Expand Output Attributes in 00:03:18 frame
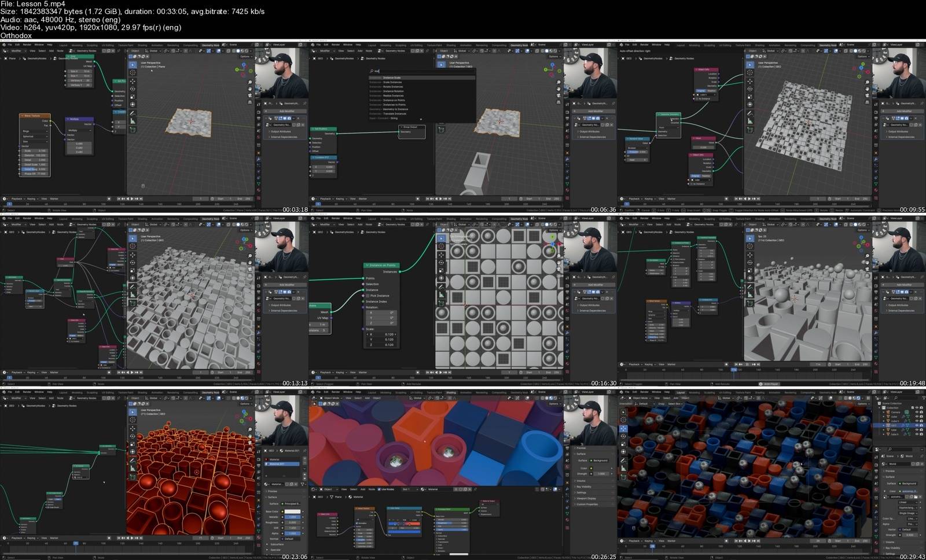Image resolution: width=926 pixels, height=560 pixels. [280, 131]
